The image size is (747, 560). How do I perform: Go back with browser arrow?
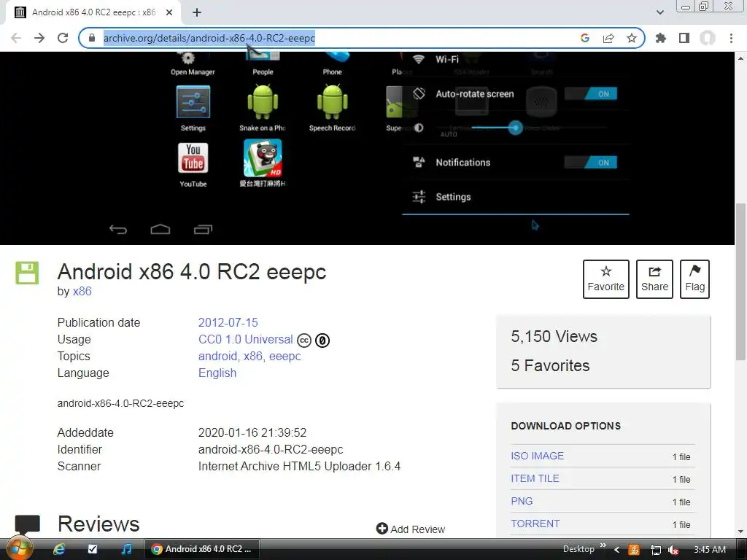pyautogui.click(x=16, y=38)
